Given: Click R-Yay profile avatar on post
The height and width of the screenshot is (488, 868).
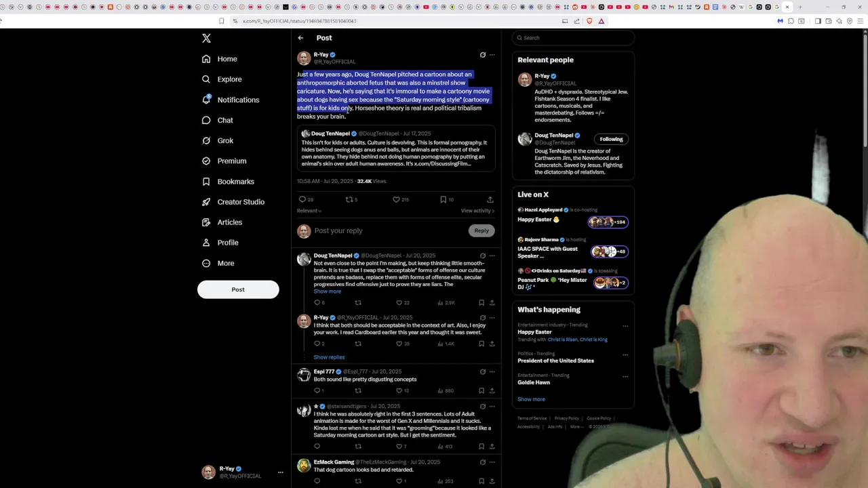Looking at the screenshot, I should pyautogui.click(x=304, y=58).
